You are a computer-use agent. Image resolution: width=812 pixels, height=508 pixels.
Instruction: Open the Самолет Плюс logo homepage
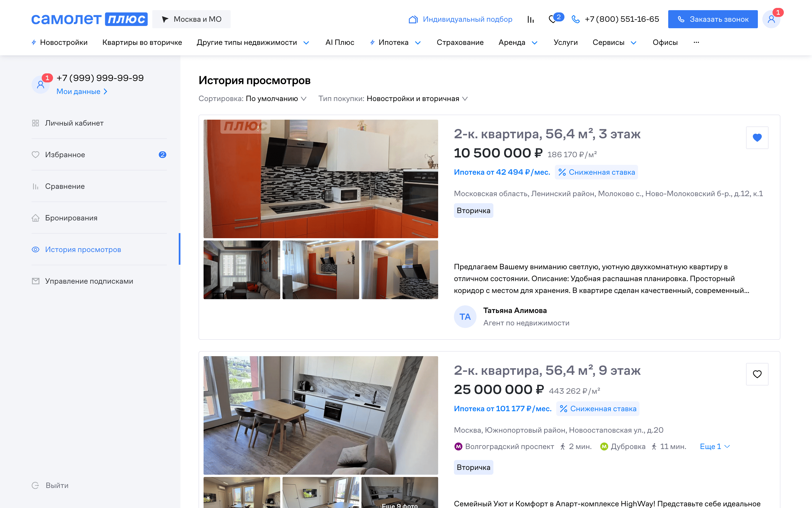click(89, 19)
